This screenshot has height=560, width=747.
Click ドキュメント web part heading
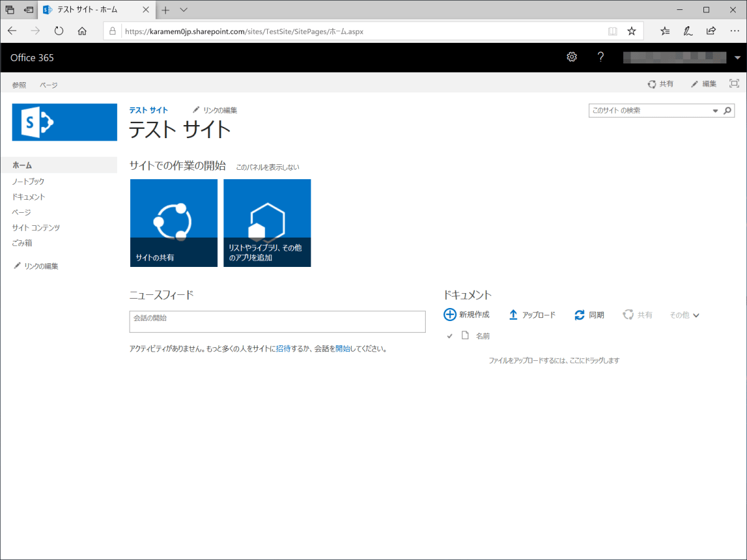click(467, 295)
